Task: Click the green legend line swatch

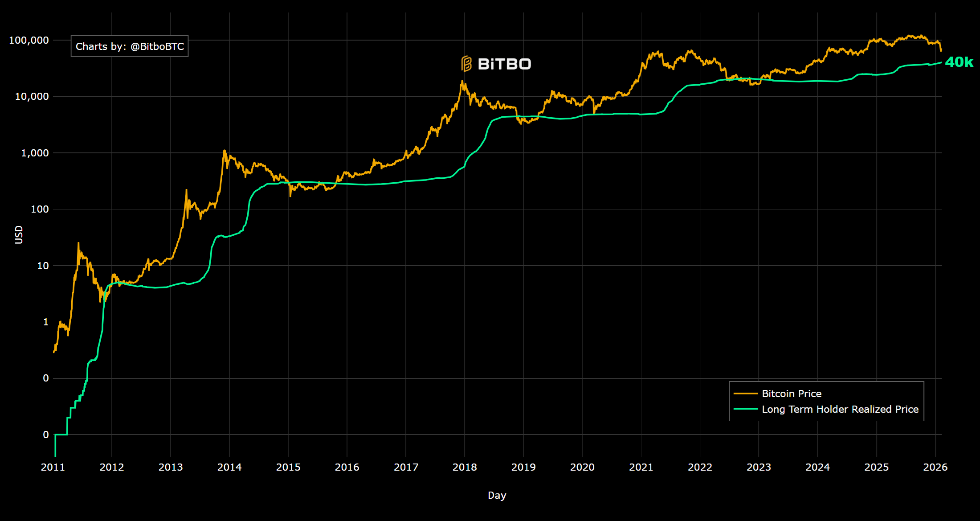Action: pyautogui.click(x=745, y=409)
